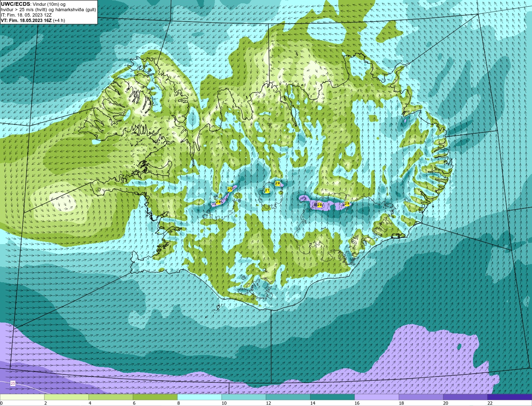Click the olive green 6–8 m/s legend swatch

(x=155, y=397)
